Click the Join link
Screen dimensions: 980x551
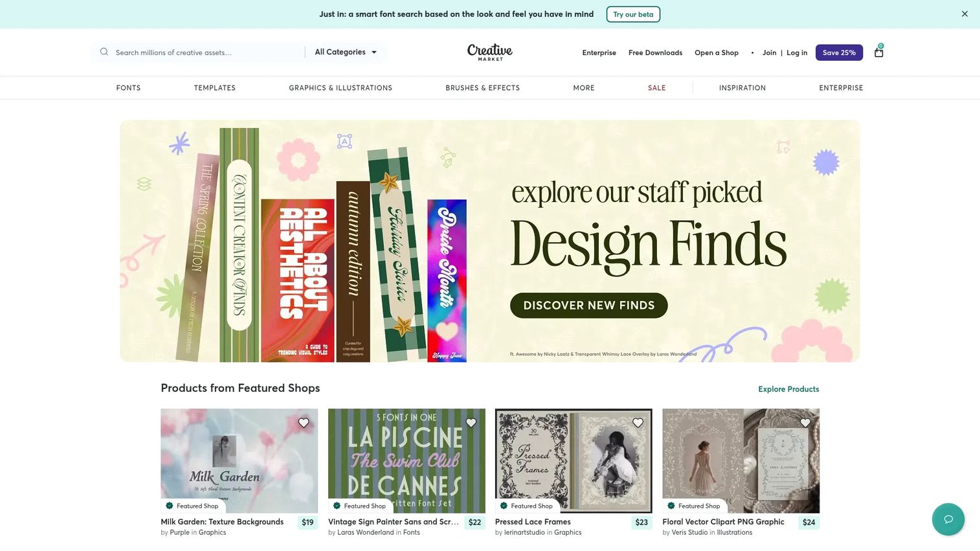coord(769,52)
